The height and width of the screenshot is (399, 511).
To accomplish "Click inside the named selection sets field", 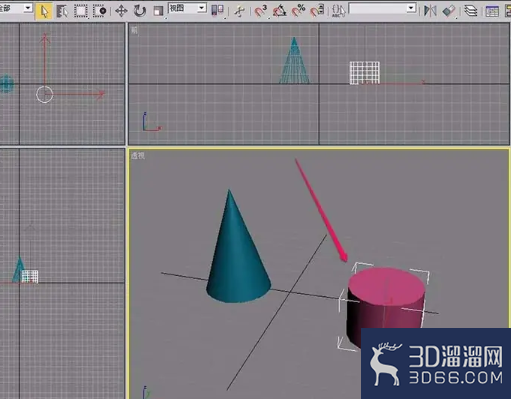I will click(x=378, y=8).
